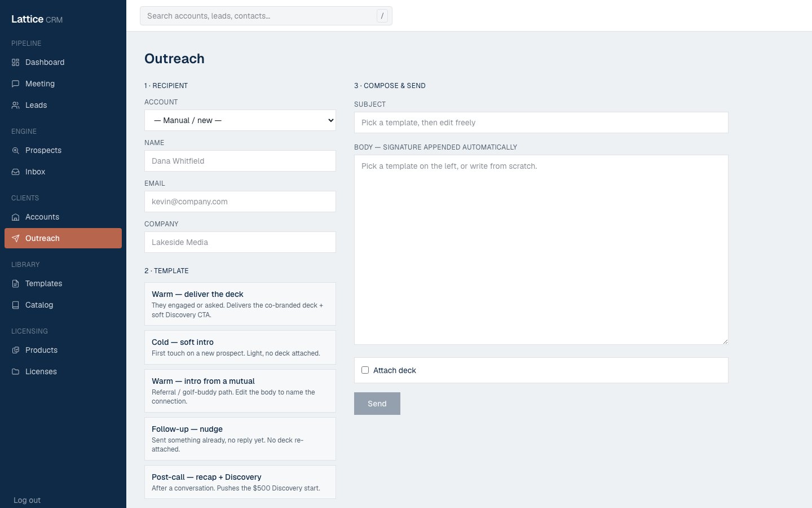Image resolution: width=812 pixels, height=508 pixels.
Task: Click the 'Attach deck' label text
Action: click(x=395, y=370)
